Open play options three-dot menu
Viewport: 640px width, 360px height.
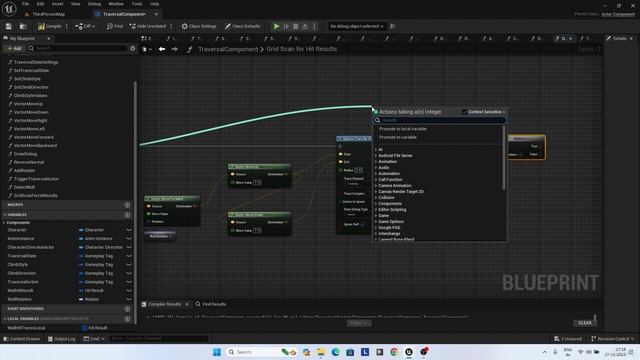[x=314, y=26]
